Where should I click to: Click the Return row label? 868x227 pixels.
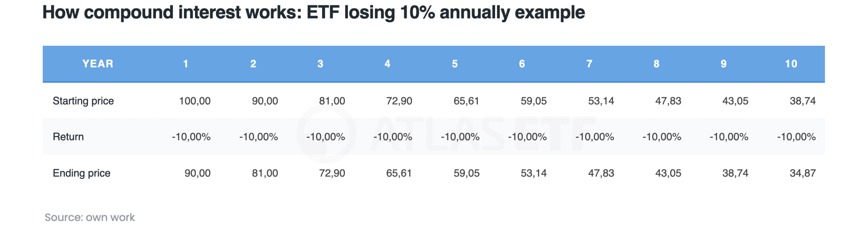pyautogui.click(x=68, y=137)
